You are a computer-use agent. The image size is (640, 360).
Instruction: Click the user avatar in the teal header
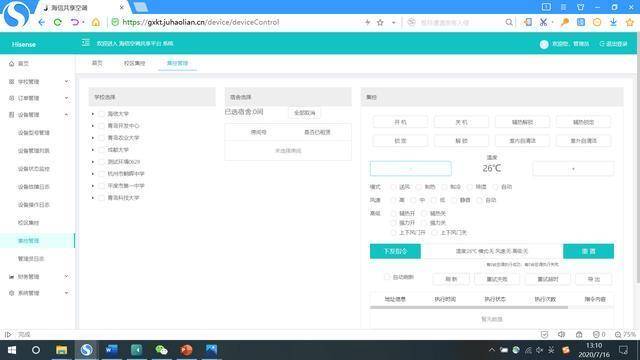coord(544,44)
